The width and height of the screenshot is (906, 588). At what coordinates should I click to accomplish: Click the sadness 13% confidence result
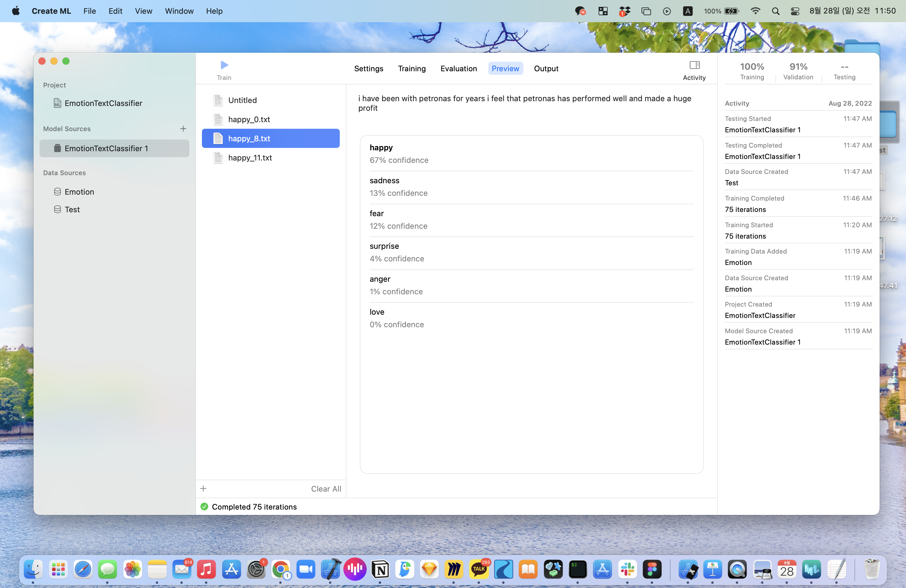click(x=531, y=187)
